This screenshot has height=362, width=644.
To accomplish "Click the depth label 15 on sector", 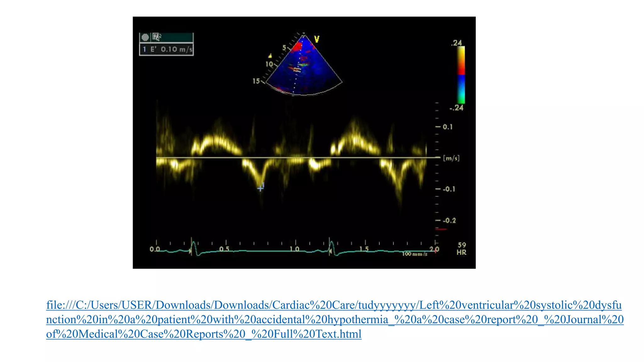I will 256,81.
